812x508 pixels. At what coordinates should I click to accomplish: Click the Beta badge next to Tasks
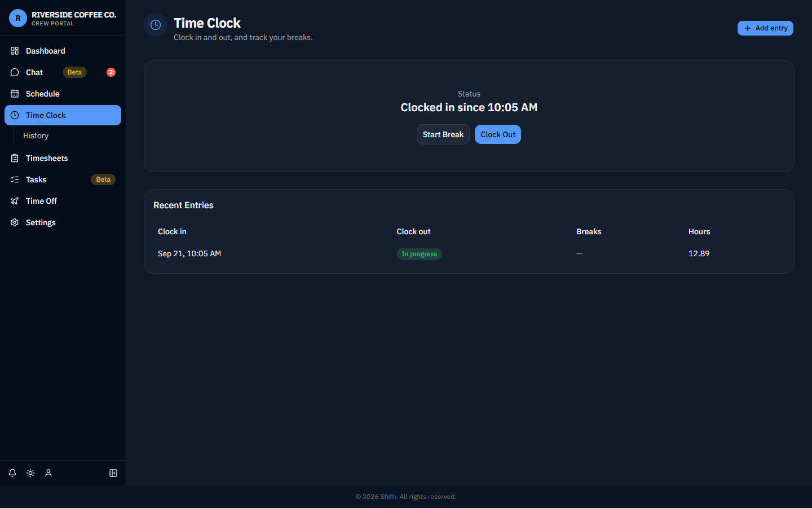pos(103,179)
